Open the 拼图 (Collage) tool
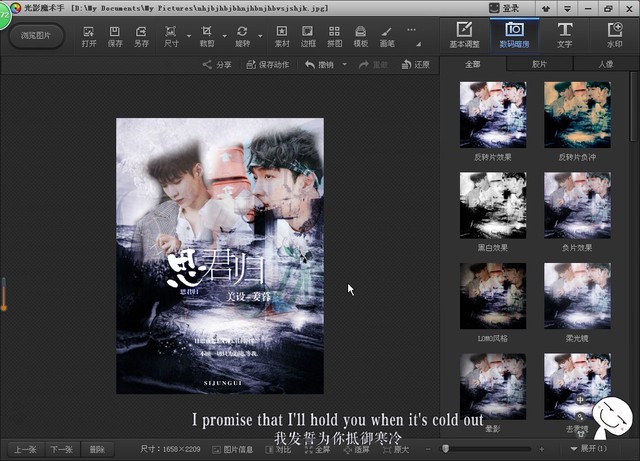640x461 pixels. point(334,36)
